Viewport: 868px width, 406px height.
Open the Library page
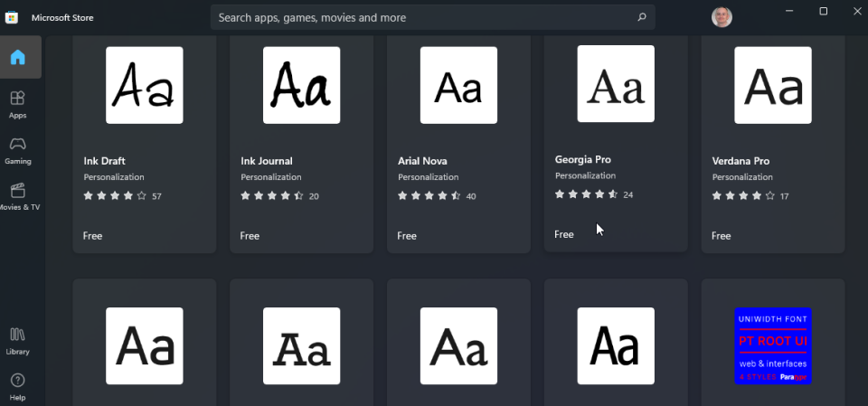[18, 341]
